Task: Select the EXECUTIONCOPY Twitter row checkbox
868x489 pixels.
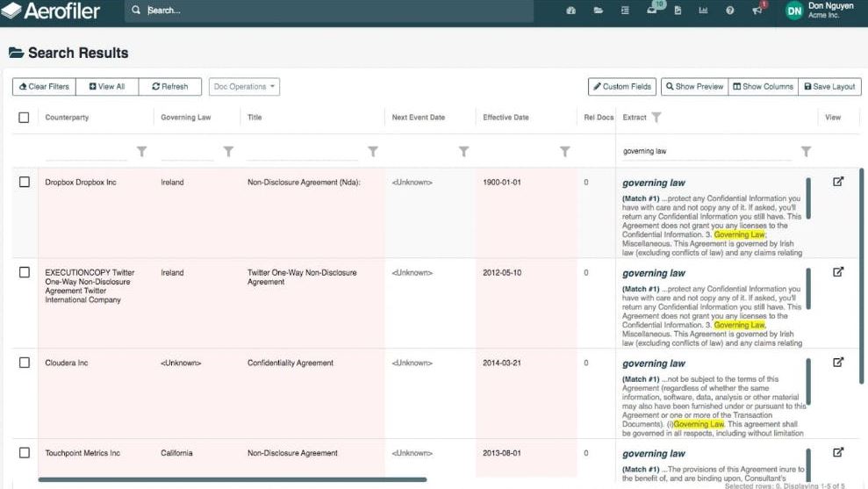Action: pos(25,272)
